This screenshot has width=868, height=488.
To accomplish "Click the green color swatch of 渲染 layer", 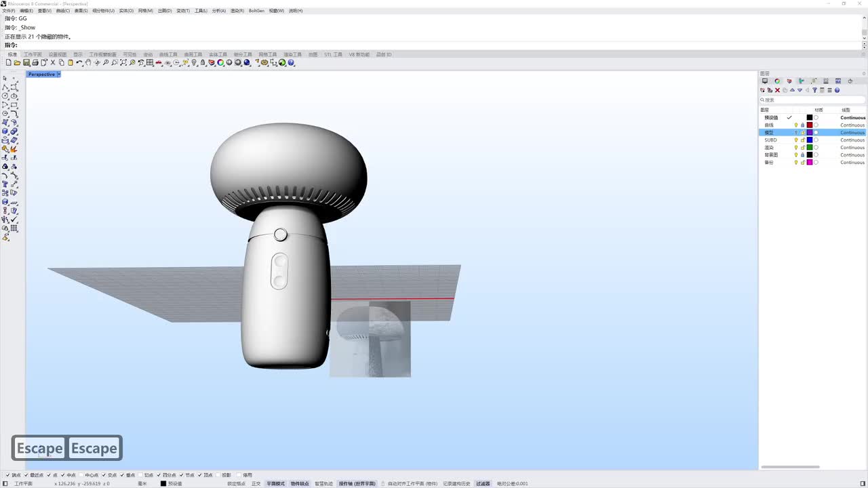I will pos(810,147).
